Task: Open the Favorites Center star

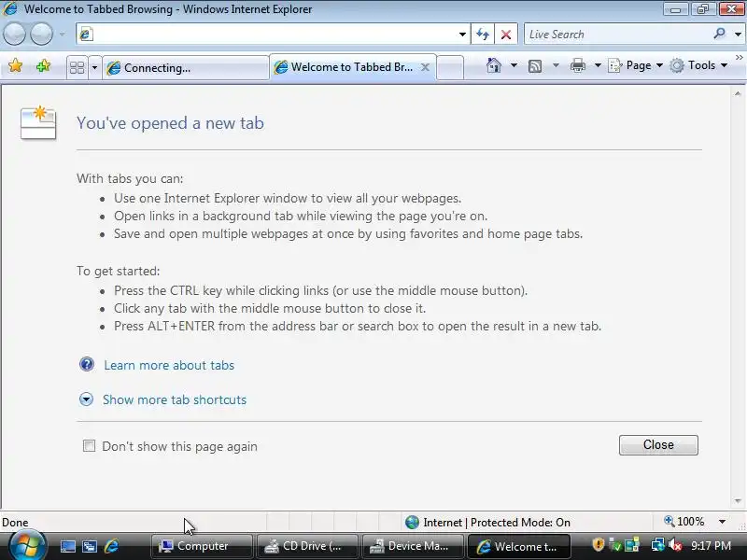Action: (x=16, y=65)
